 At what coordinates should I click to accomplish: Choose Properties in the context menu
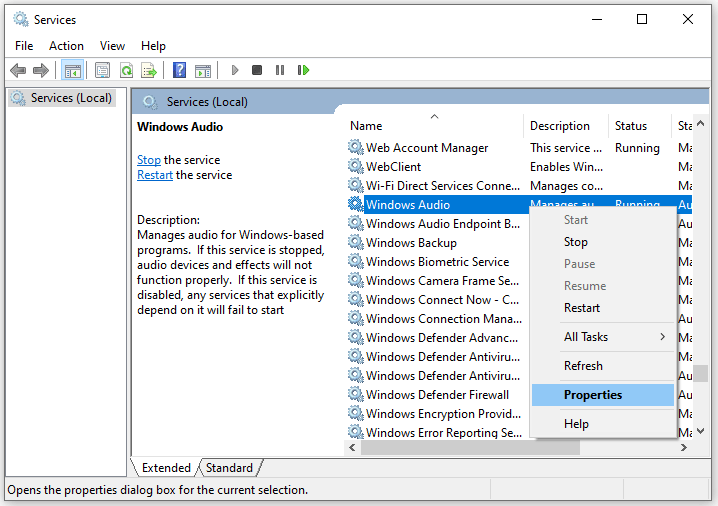click(603, 395)
